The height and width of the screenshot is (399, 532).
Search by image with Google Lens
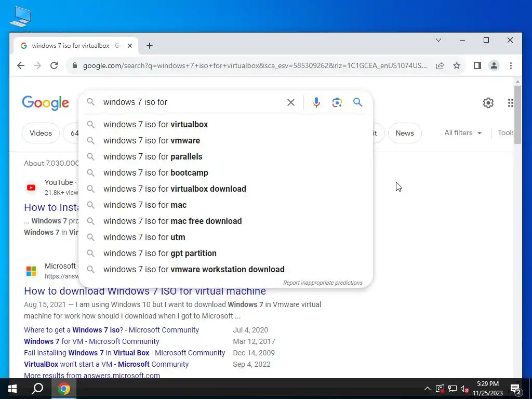[x=337, y=102]
